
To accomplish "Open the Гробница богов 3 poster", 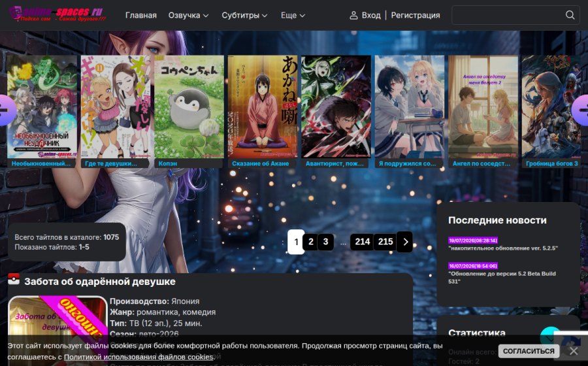I will coord(551,107).
